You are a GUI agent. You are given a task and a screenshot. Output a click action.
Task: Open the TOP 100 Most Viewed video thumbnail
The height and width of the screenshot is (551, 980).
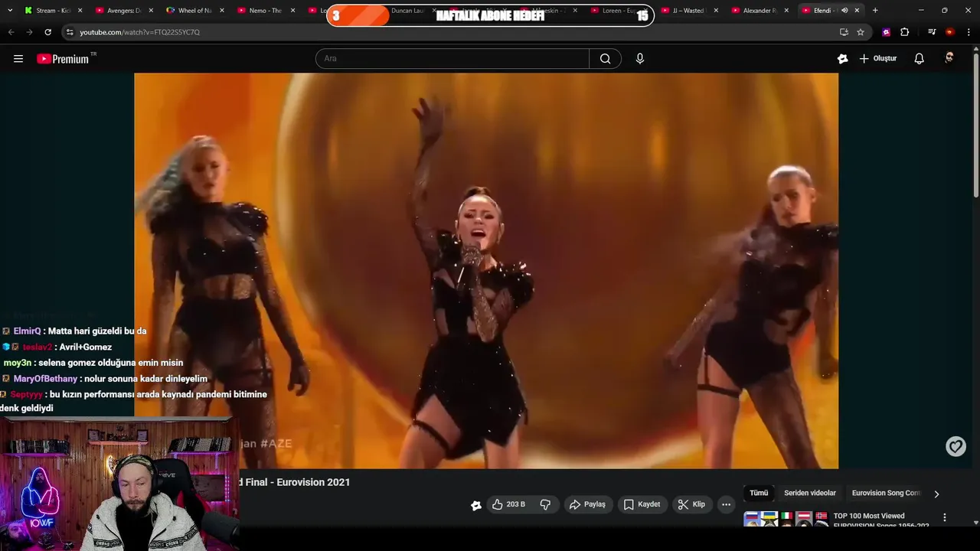[x=786, y=519]
